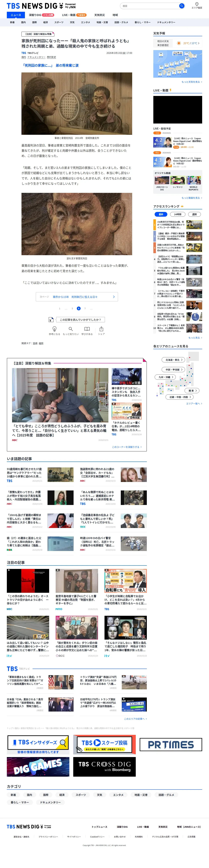Open the スポーツ category in the sub-navigation
The width and height of the screenshot is (209, 868).
59,22
